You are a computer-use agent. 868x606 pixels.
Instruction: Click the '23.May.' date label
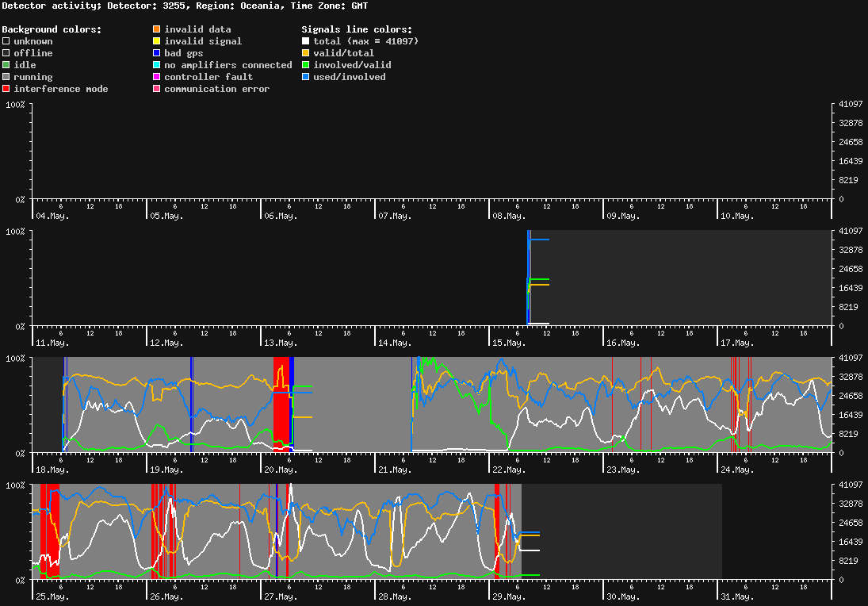tap(623, 470)
